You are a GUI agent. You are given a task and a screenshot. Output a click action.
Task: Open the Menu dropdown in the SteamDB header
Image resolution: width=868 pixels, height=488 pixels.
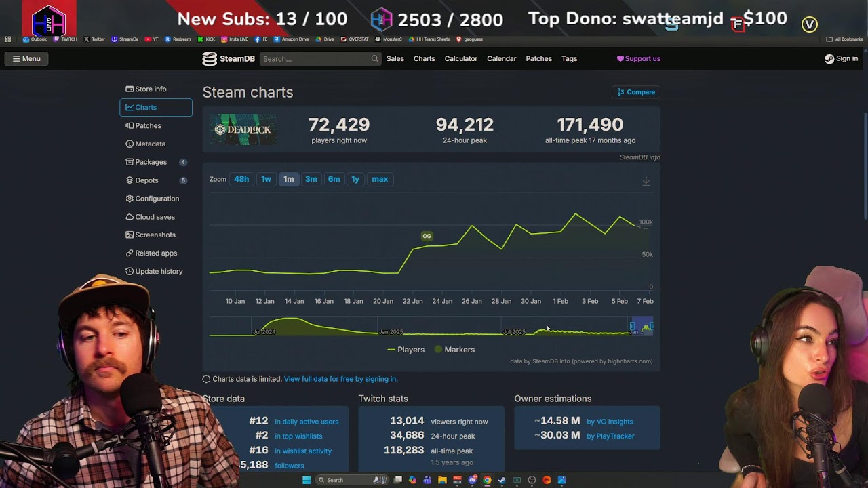26,59
